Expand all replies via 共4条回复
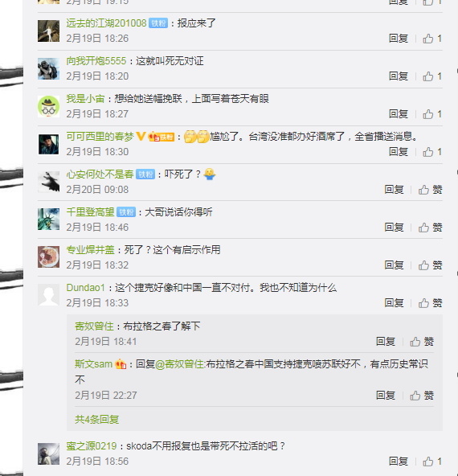Image resolution: width=458 pixels, height=476 pixels. click(x=96, y=420)
